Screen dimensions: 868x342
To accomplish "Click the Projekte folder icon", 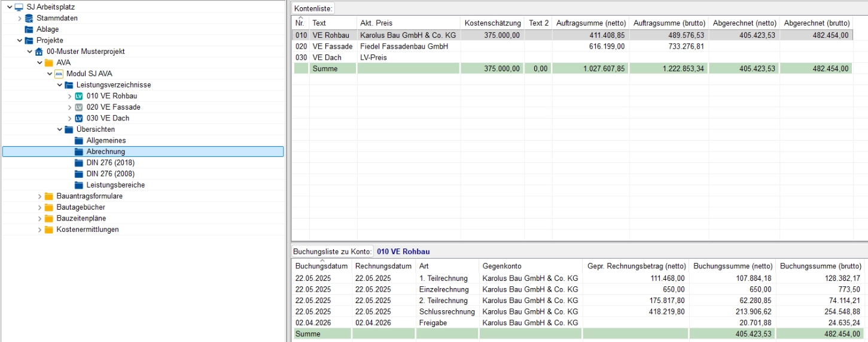I will coord(29,41).
